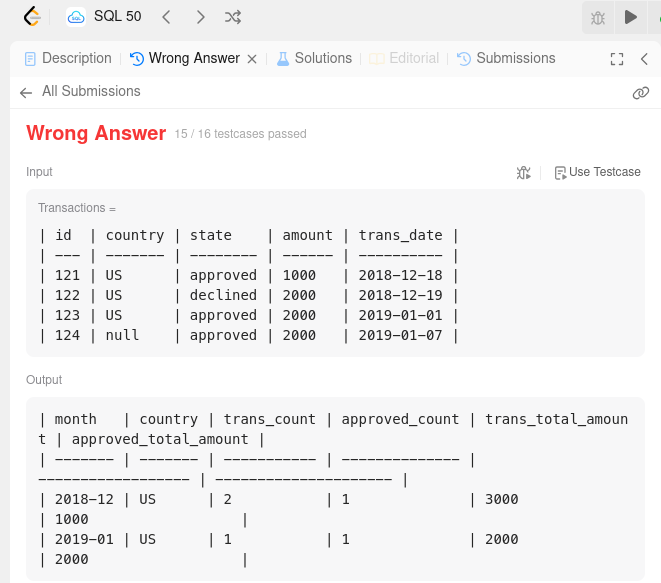Screen dimensions: 661x583
Task: Switch to the Submissions tab
Action: tap(506, 58)
